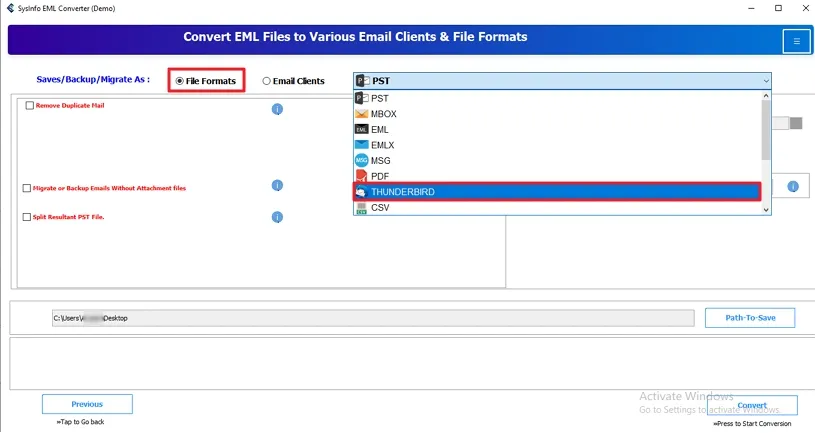Open the hamburger menu in the header
This screenshot has height=433, width=815.
tap(796, 41)
